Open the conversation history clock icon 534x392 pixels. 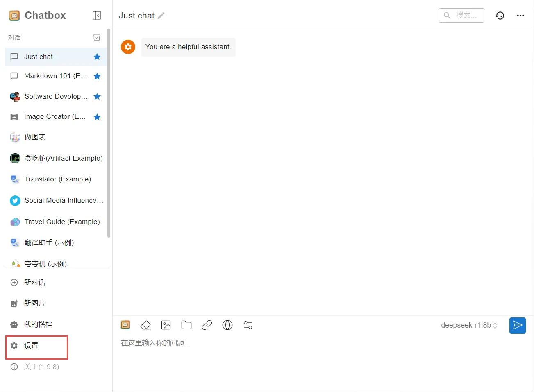500,16
